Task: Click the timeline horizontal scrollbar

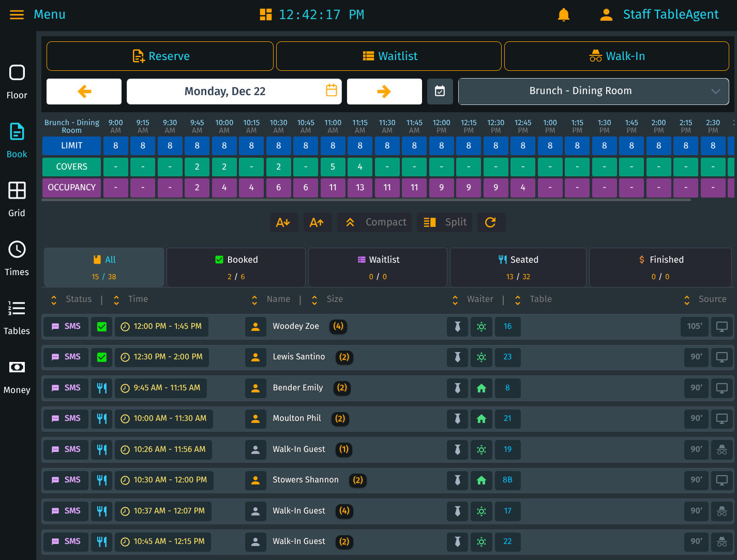Action: tap(366, 200)
